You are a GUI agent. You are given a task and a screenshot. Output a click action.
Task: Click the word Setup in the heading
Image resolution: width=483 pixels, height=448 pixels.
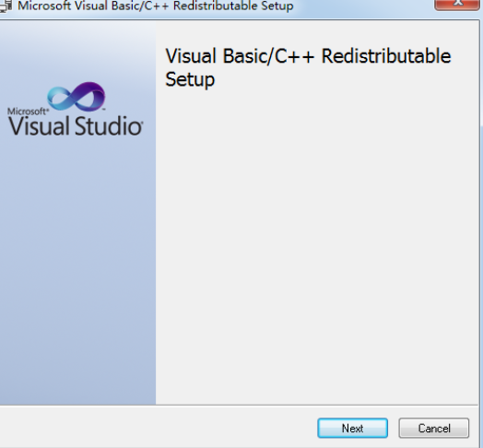pos(190,80)
